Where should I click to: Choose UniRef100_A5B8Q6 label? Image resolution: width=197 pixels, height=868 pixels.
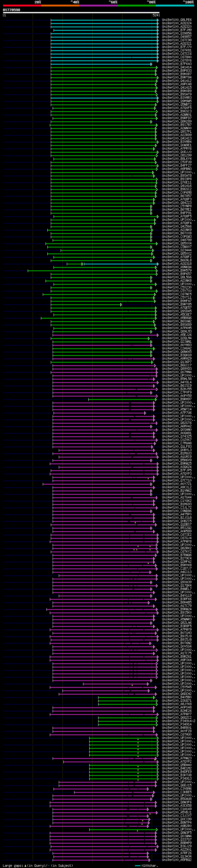[176, 318]
